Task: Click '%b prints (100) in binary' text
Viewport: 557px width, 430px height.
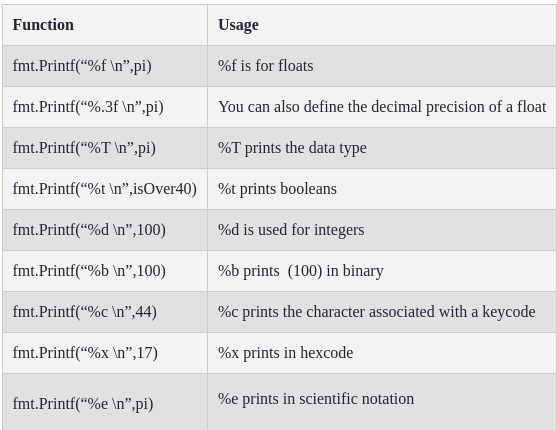Action: coord(301,271)
